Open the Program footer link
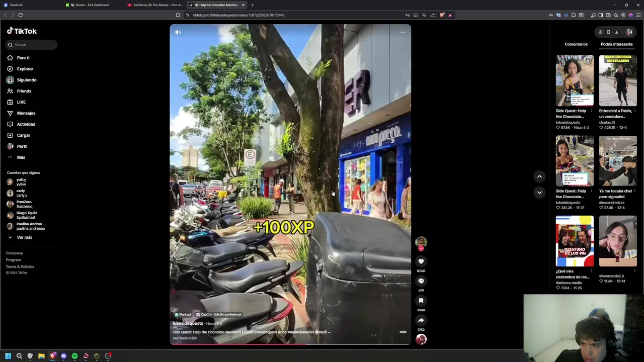Screen dimensions: 644x362 point(14,260)
